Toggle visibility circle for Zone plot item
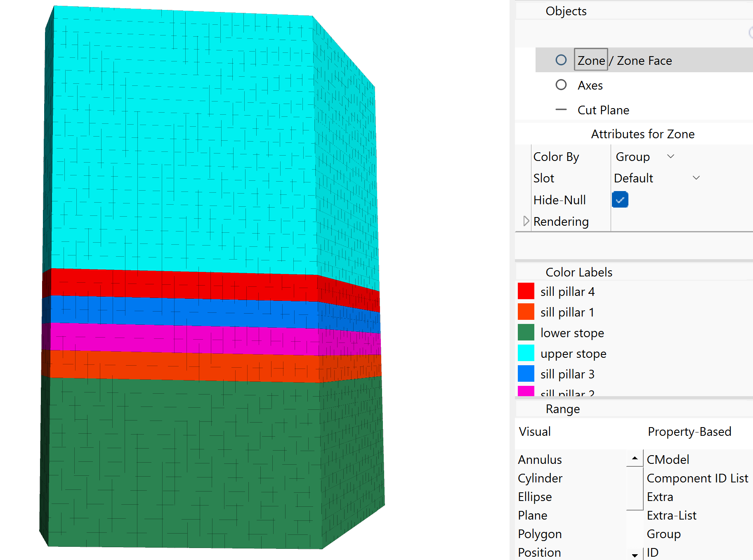 coord(561,60)
